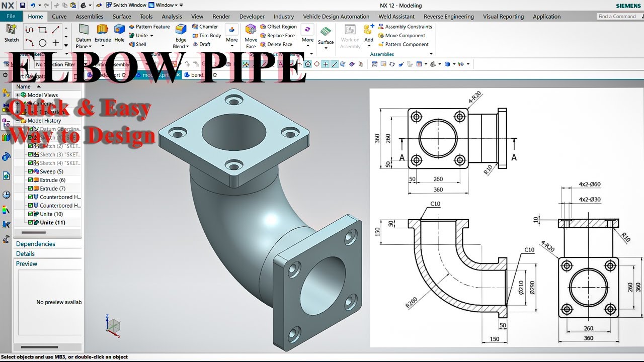Click the Pattern Feature button

pyautogui.click(x=149, y=27)
